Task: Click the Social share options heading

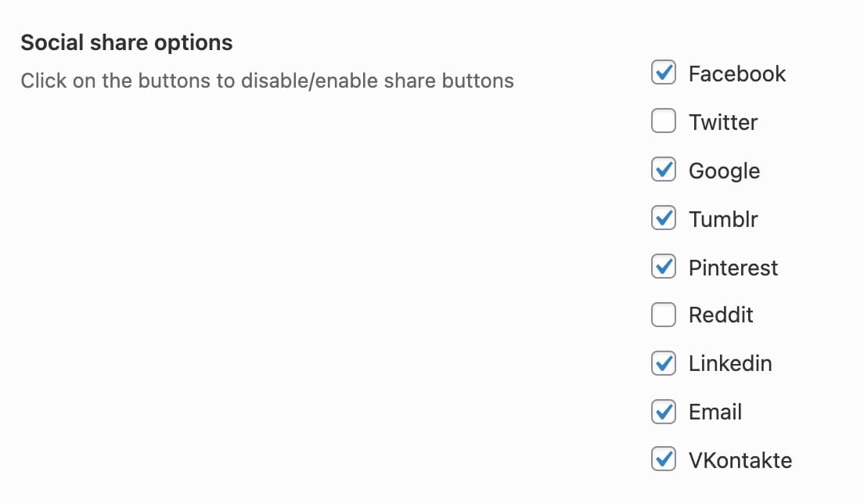Action: point(127,43)
